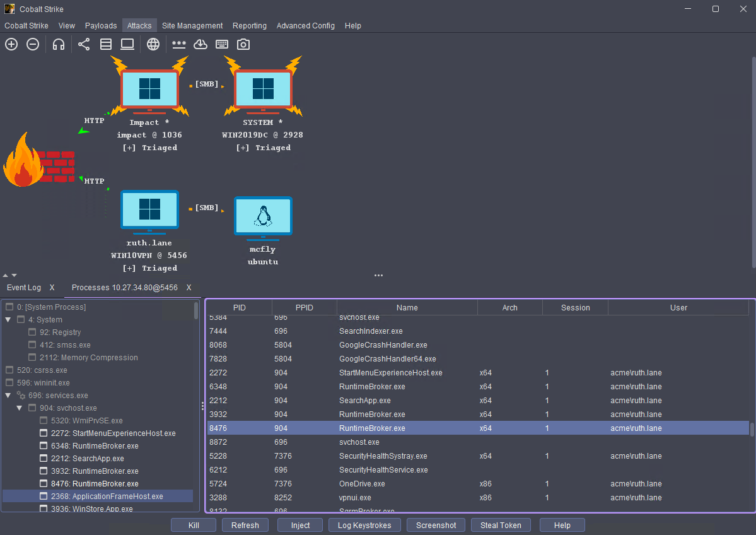The width and height of the screenshot is (756, 535).
Task: Click the minus disconnect icon
Action: pos(33,44)
